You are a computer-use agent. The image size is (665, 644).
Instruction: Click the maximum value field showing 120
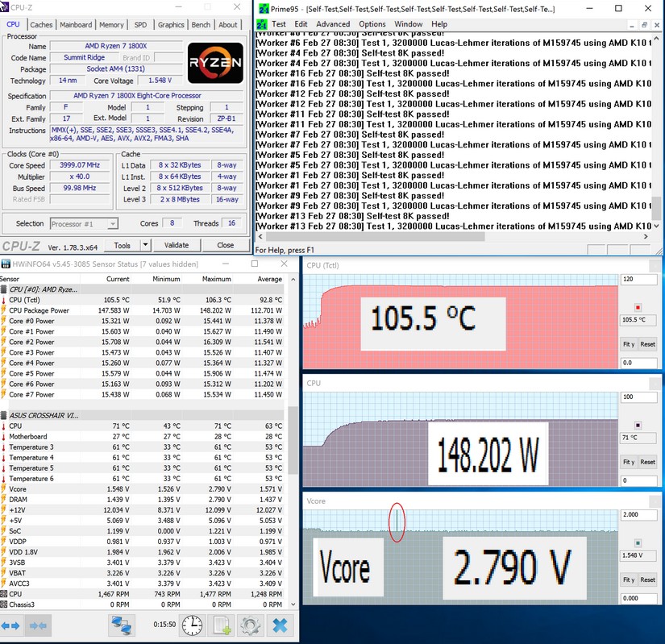(x=638, y=280)
